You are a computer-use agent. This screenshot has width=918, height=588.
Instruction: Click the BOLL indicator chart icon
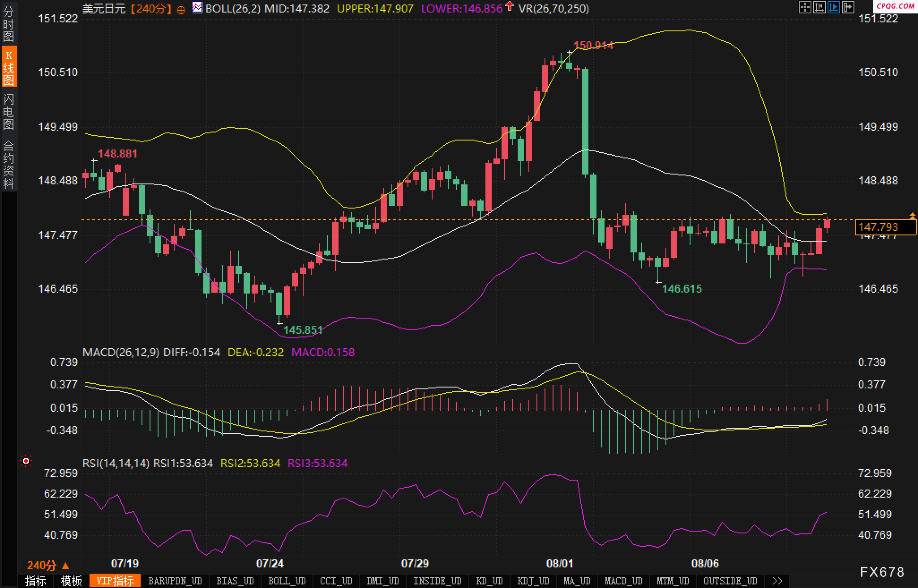197,8
